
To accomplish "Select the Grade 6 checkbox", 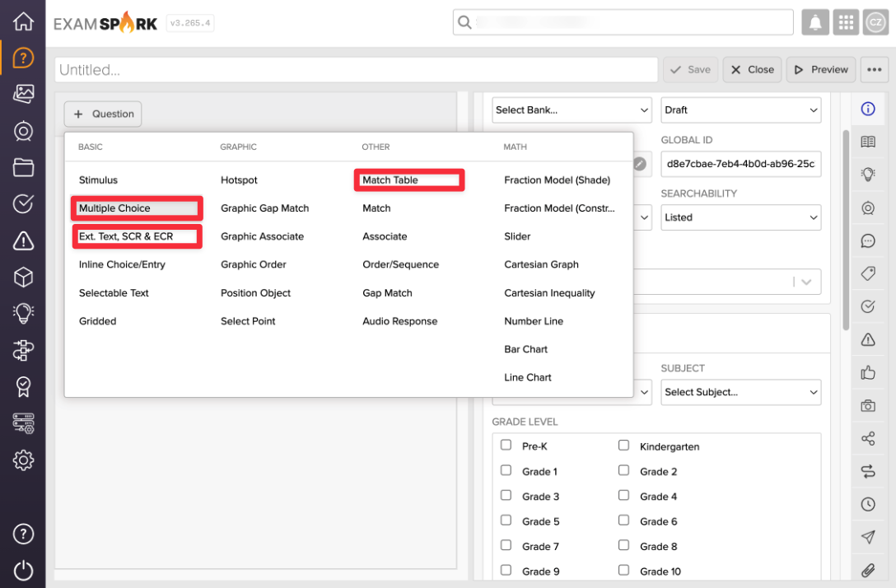I will [623, 520].
